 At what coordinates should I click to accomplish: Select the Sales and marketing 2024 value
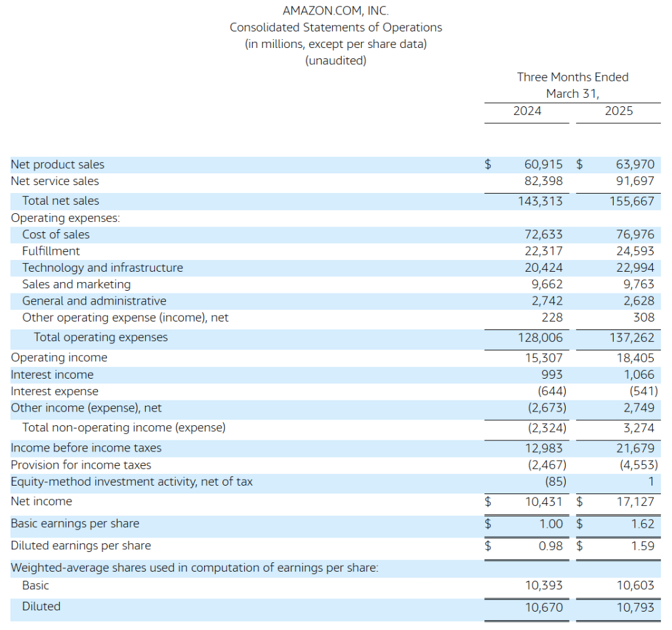pyautogui.click(x=547, y=284)
